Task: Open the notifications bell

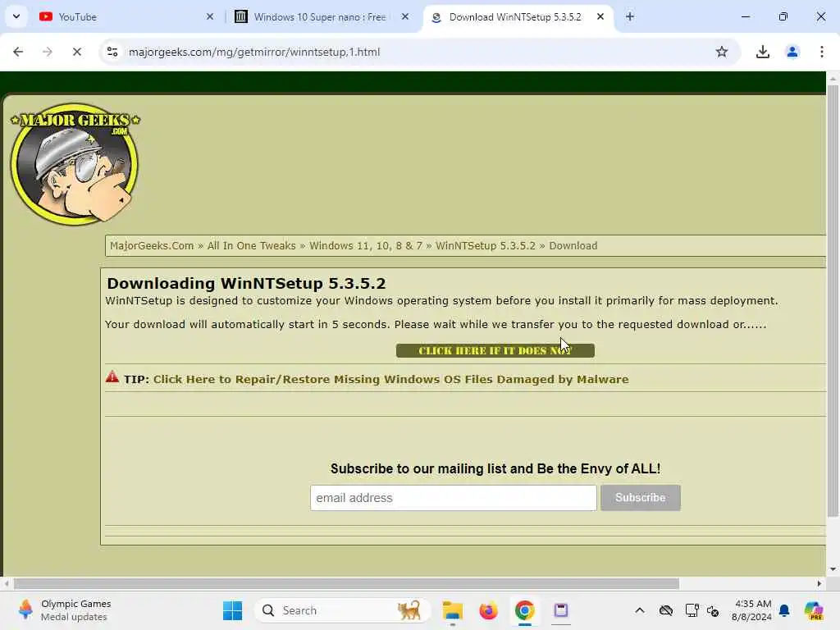Action: click(784, 610)
